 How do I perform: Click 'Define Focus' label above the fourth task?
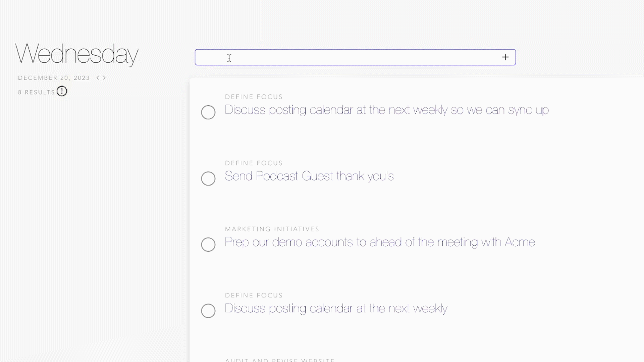click(254, 295)
